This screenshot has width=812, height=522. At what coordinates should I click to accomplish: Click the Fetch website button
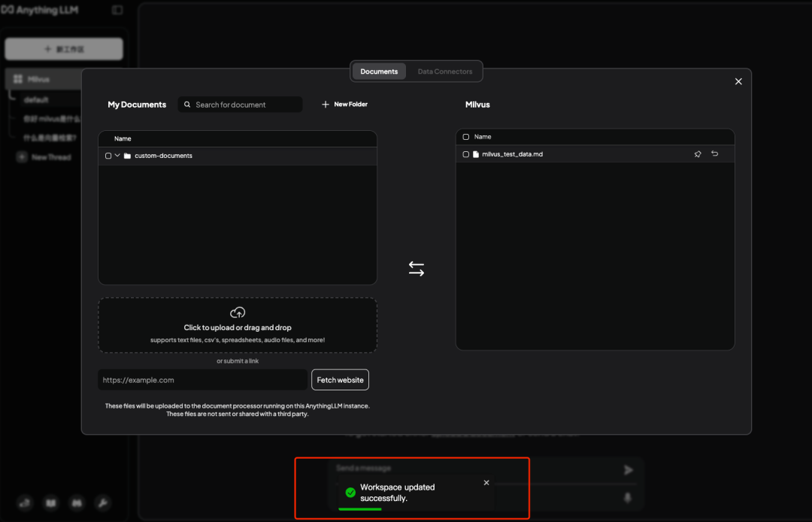tap(341, 380)
